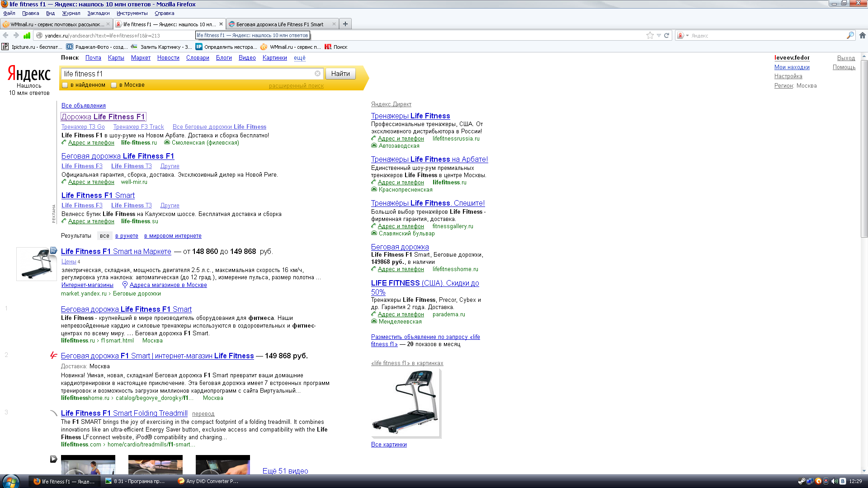Open the search engine selector dropdown
This screenshot has height=488, width=868.
click(x=683, y=35)
